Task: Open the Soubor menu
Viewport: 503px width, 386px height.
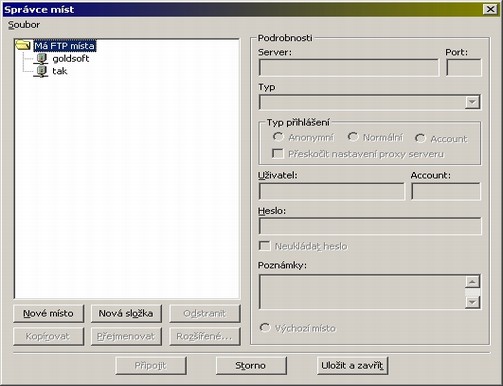Action: pos(24,25)
